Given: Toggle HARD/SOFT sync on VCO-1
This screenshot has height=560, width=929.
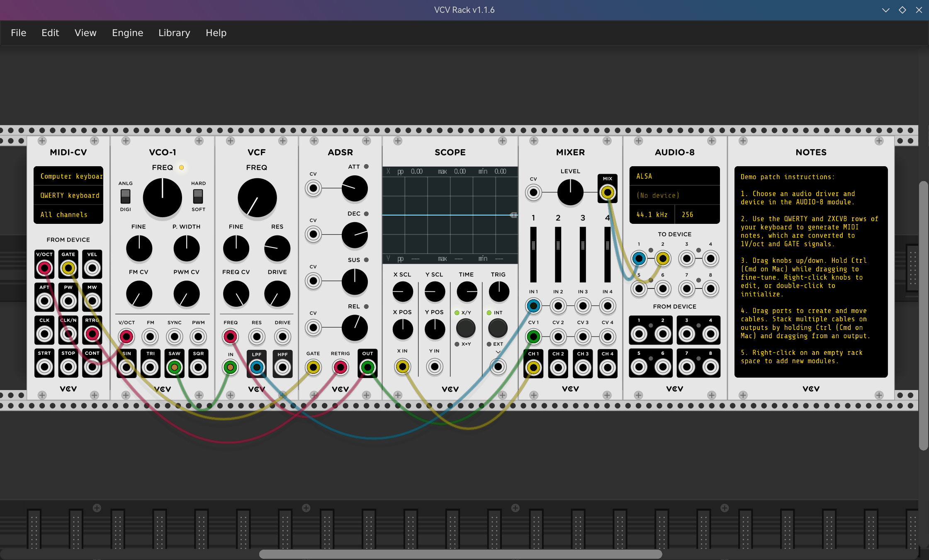Looking at the screenshot, I should tap(198, 196).
